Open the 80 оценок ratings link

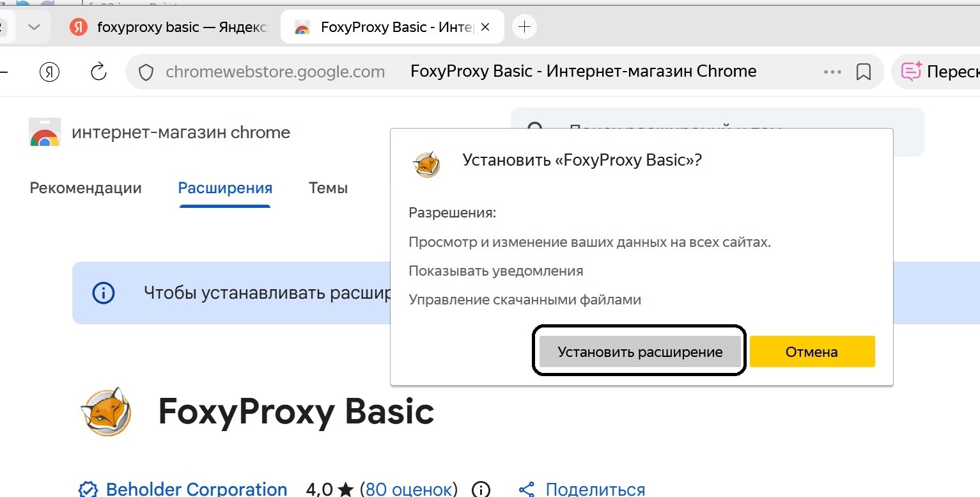tap(408, 489)
